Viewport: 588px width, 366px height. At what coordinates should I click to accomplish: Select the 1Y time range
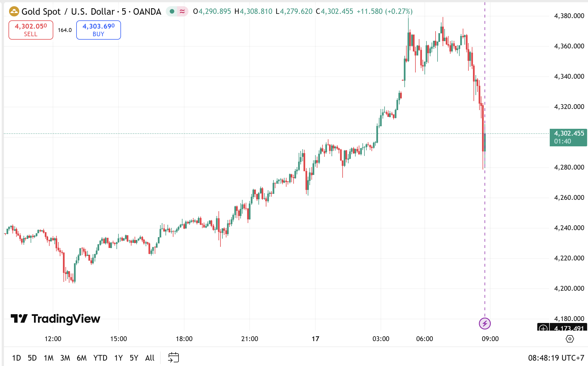(118, 358)
